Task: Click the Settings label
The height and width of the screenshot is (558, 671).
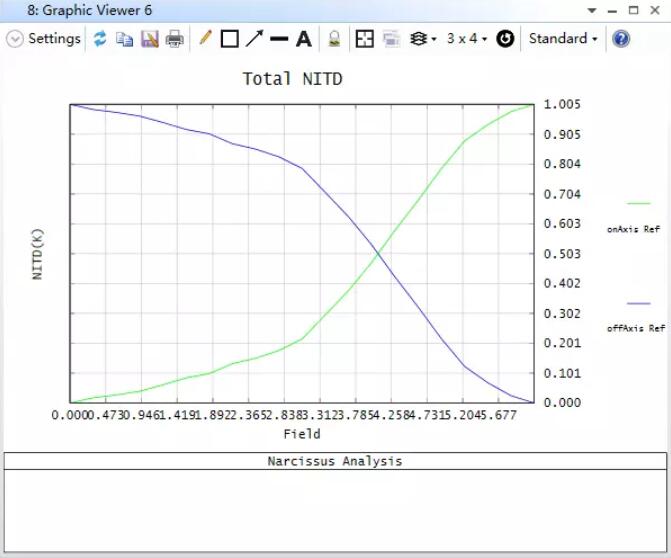Action: (x=54, y=39)
